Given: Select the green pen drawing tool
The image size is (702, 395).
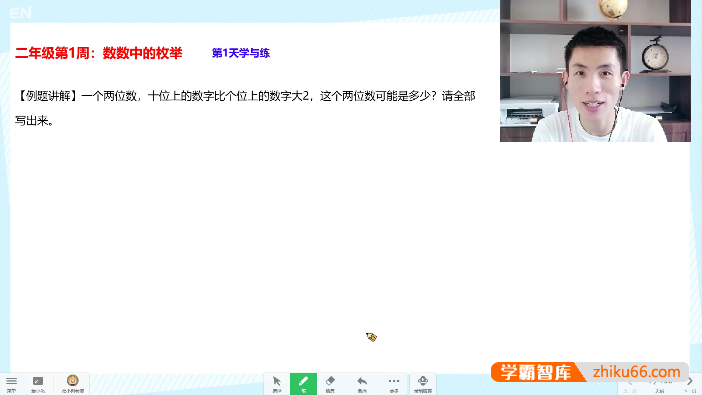Looking at the screenshot, I should tap(304, 384).
